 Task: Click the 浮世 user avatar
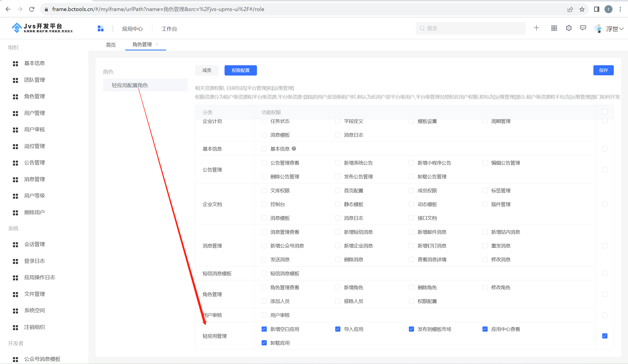coord(598,28)
